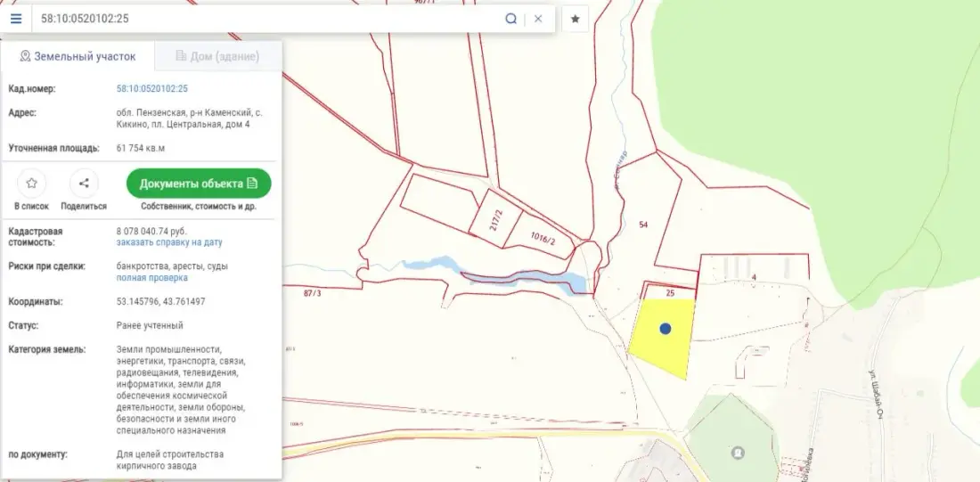Click полная проверка link

151,278
